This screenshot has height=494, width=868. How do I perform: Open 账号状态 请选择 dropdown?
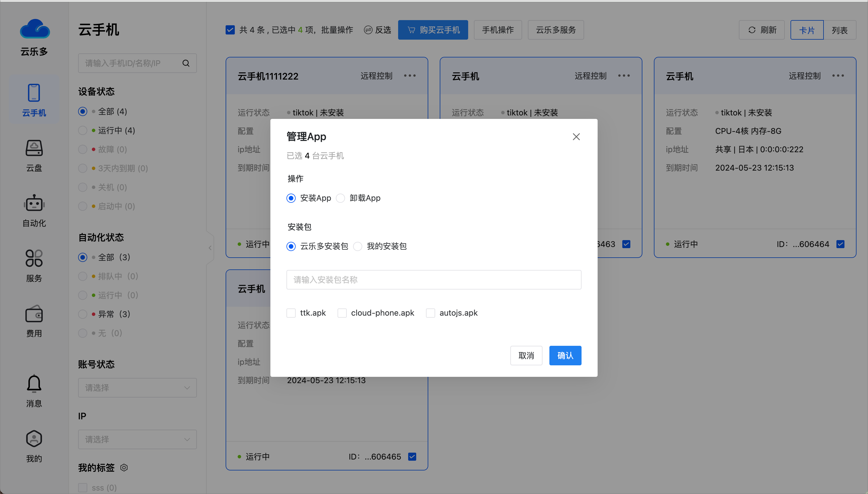pyautogui.click(x=137, y=388)
